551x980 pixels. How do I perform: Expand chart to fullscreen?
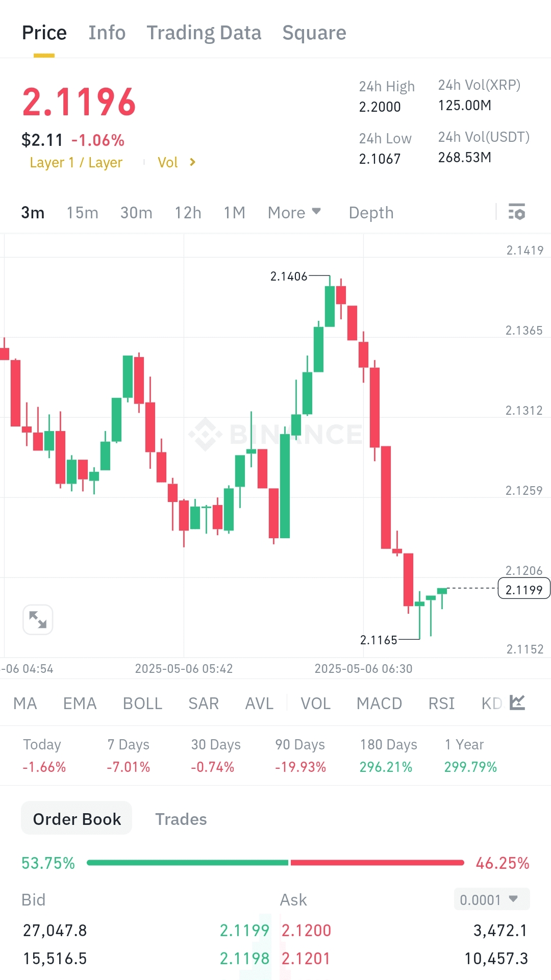pyautogui.click(x=38, y=619)
